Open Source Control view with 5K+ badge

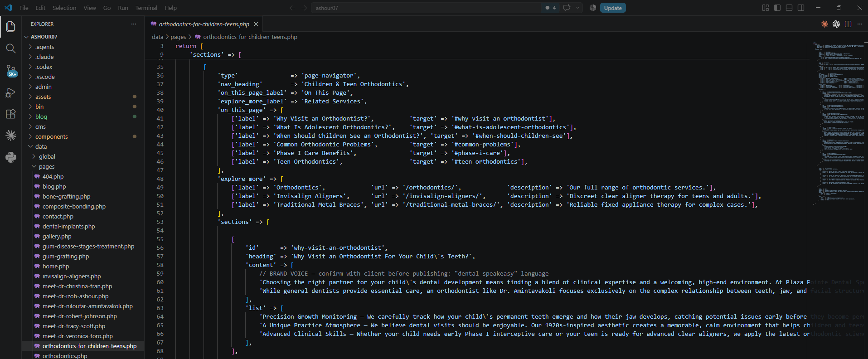11,70
